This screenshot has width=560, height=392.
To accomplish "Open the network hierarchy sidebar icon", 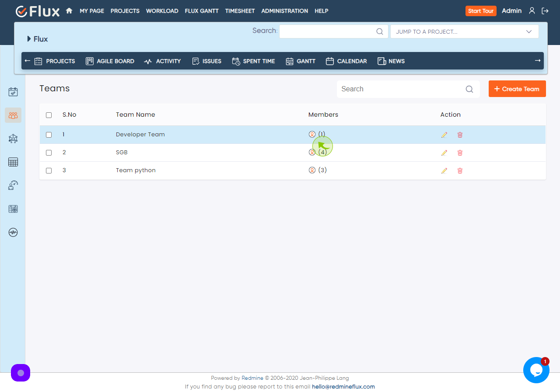I will [x=13, y=139].
